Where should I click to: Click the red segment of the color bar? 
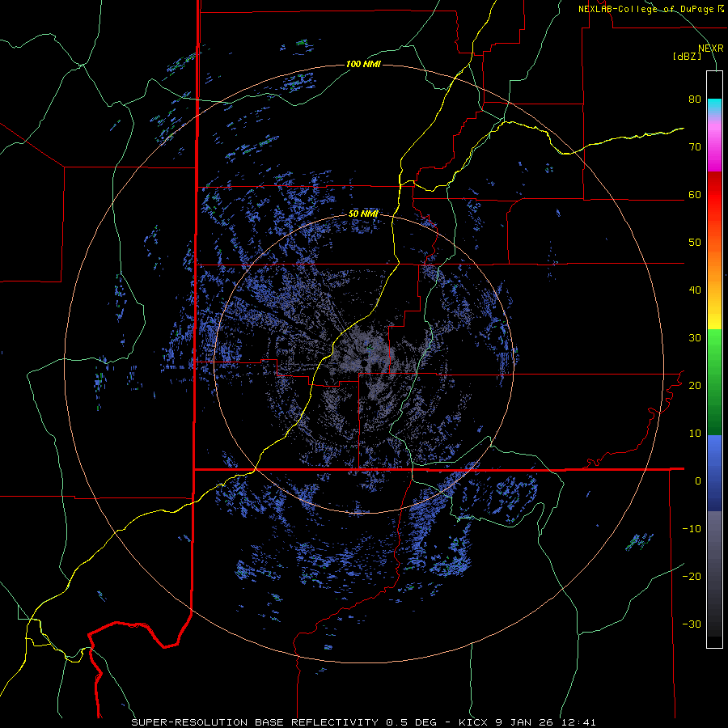click(x=714, y=195)
